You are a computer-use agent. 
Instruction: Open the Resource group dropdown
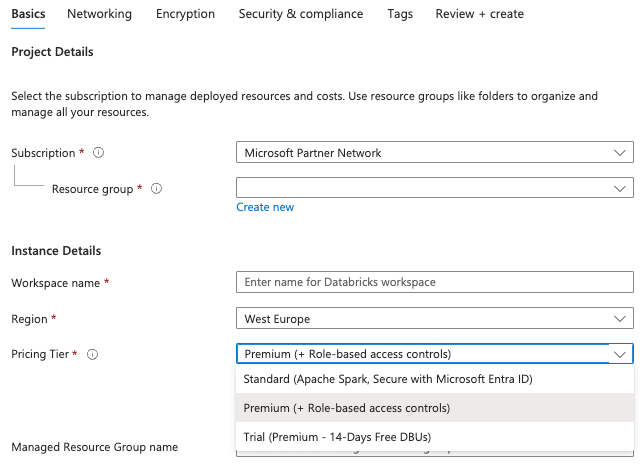[x=435, y=188]
